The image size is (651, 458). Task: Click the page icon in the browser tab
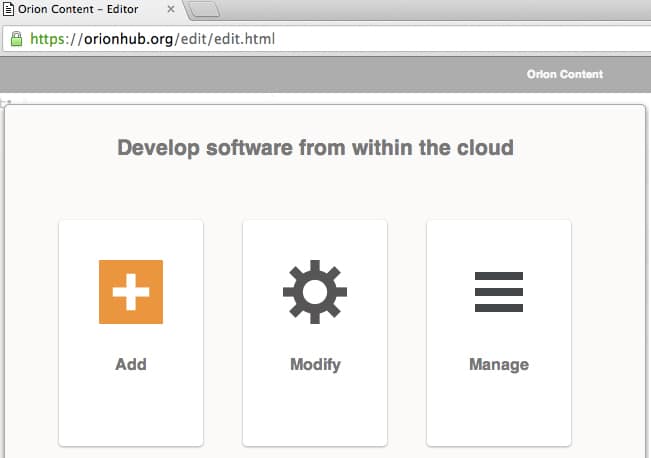coord(9,9)
